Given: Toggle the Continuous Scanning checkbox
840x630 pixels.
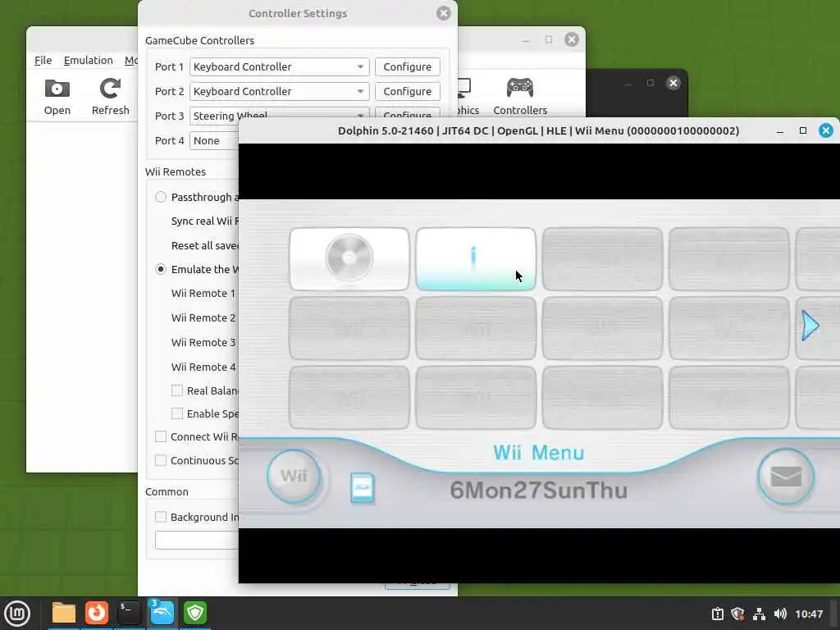Looking at the screenshot, I should 161,460.
